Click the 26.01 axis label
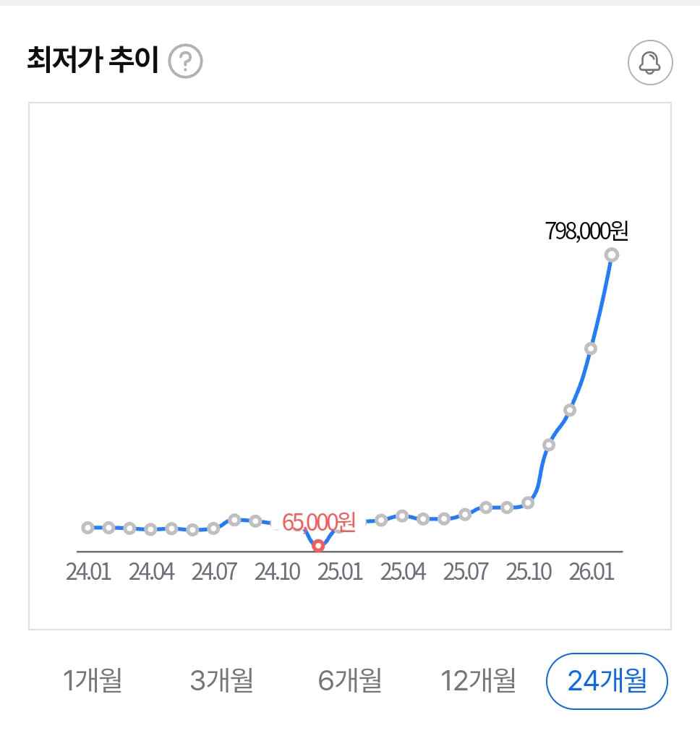The image size is (700, 741). pyautogui.click(x=591, y=572)
